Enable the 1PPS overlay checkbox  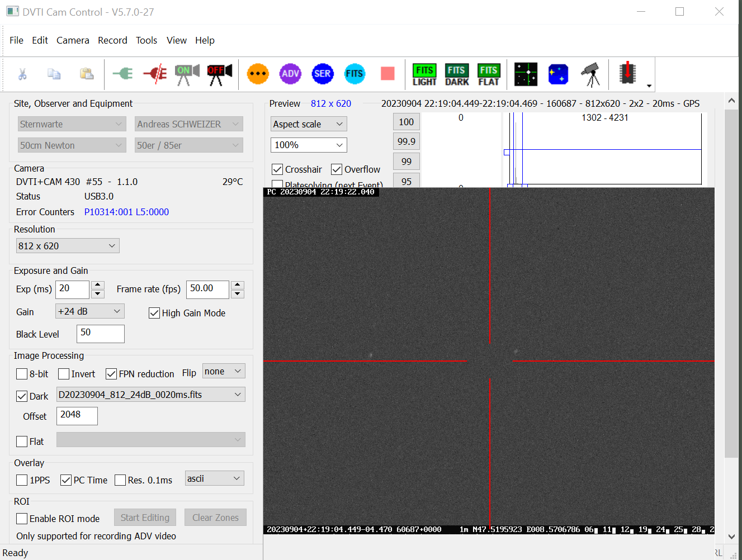click(22, 480)
